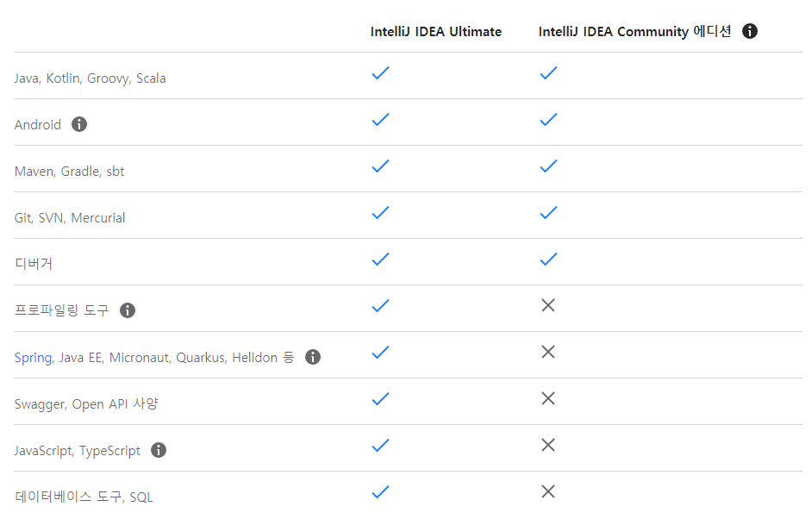
Task: Click the IntelliJ IDEA Community 에디션 header
Action: click(x=635, y=32)
